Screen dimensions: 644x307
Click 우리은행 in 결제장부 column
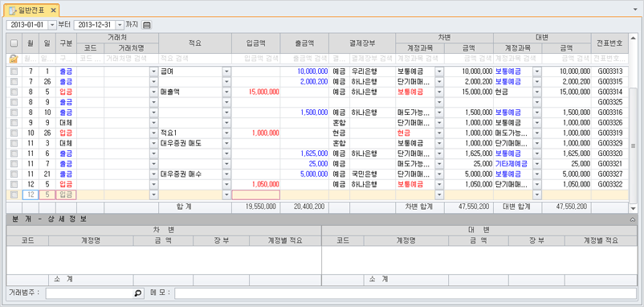(364, 72)
